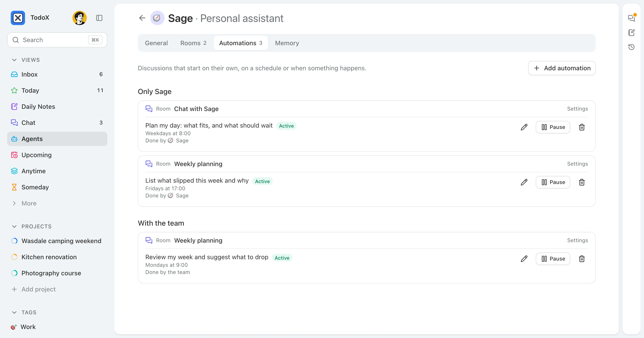The width and height of the screenshot is (644, 338).
Task: Switch to the General tab
Action: point(156,43)
